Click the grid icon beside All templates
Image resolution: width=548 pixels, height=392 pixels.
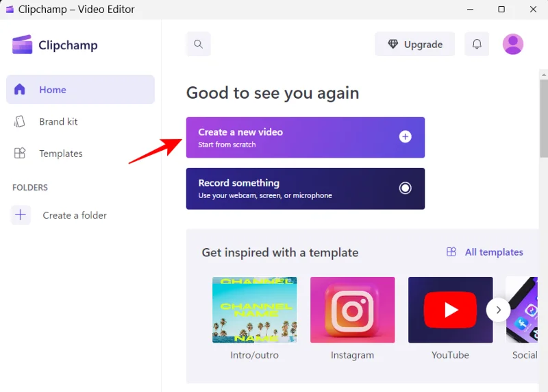[x=451, y=252]
